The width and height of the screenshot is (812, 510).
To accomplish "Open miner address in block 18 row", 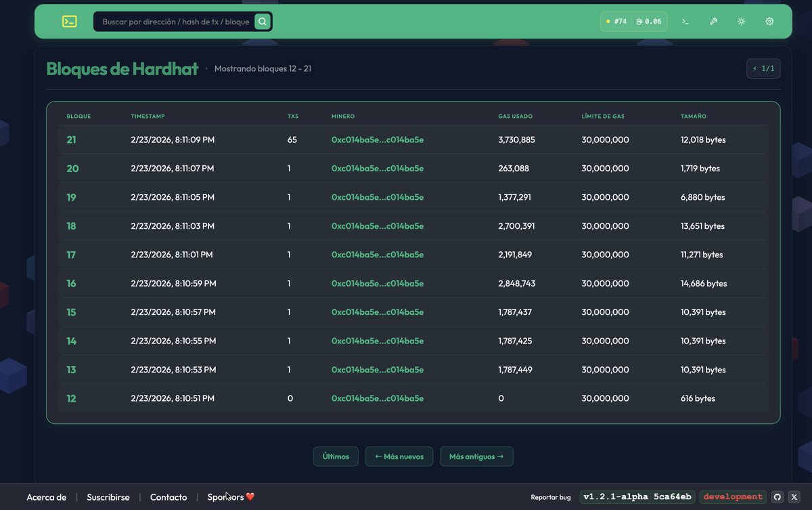I will pos(378,226).
